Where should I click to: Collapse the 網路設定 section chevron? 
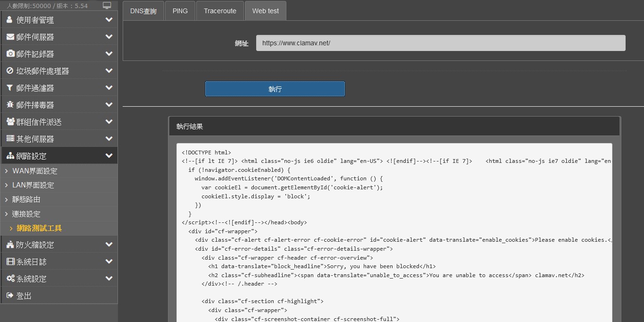pyautogui.click(x=109, y=156)
